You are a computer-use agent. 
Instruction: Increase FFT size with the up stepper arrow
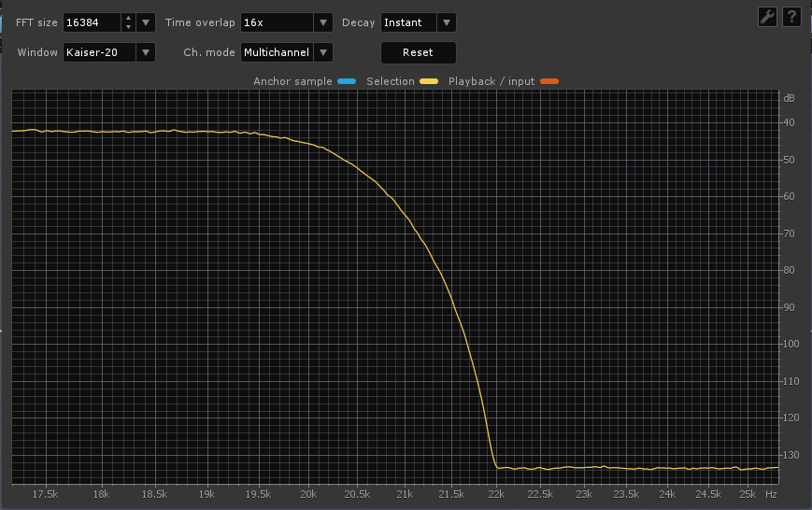click(x=128, y=18)
